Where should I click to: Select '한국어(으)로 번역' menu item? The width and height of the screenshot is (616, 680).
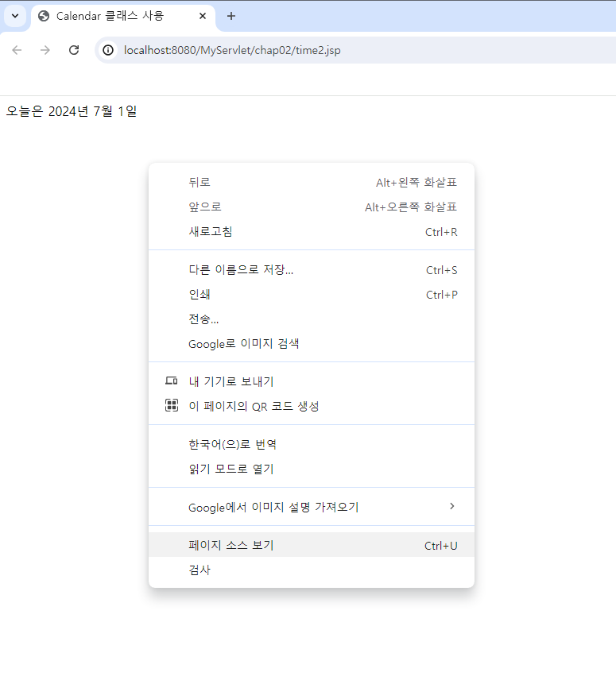click(312, 445)
